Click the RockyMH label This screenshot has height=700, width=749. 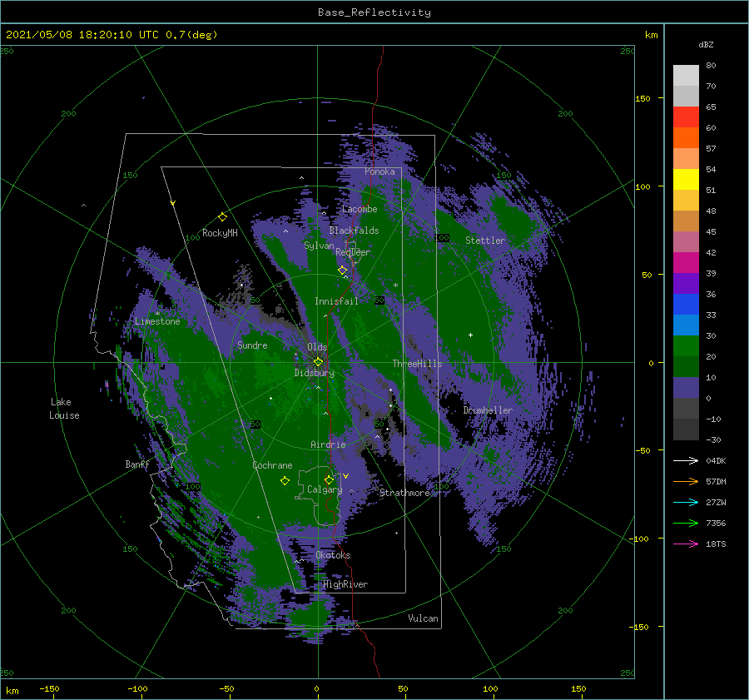click(220, 233)
